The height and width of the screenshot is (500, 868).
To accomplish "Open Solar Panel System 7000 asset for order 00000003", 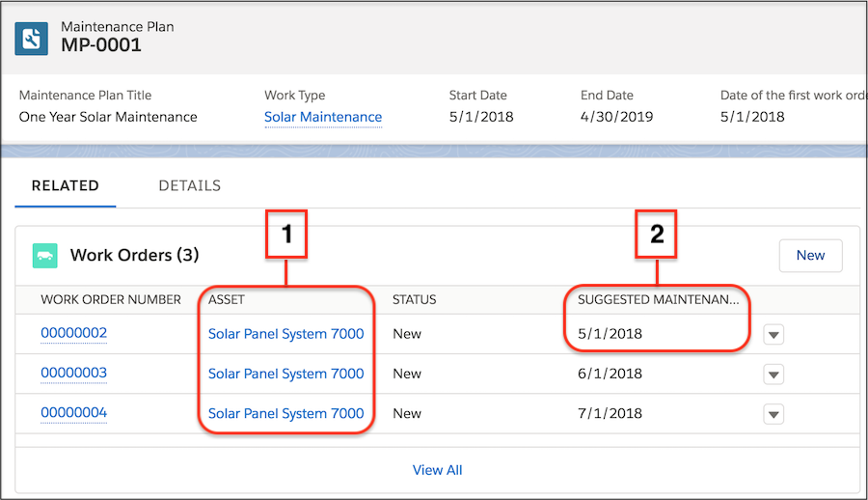I will pos(285,374).
